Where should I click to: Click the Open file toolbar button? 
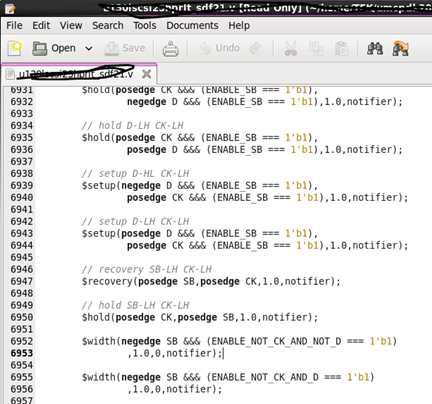[x=54, y=48]
